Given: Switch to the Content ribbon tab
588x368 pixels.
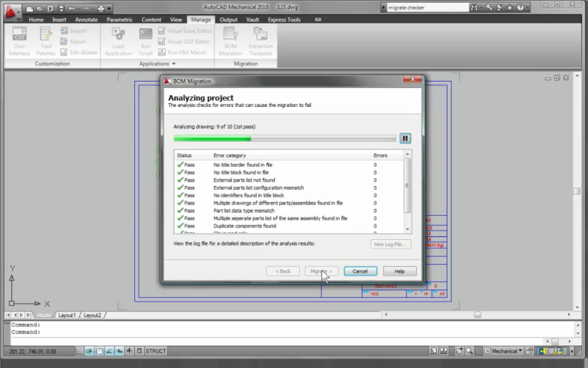Looking at the screenshot, I should 151,20.
